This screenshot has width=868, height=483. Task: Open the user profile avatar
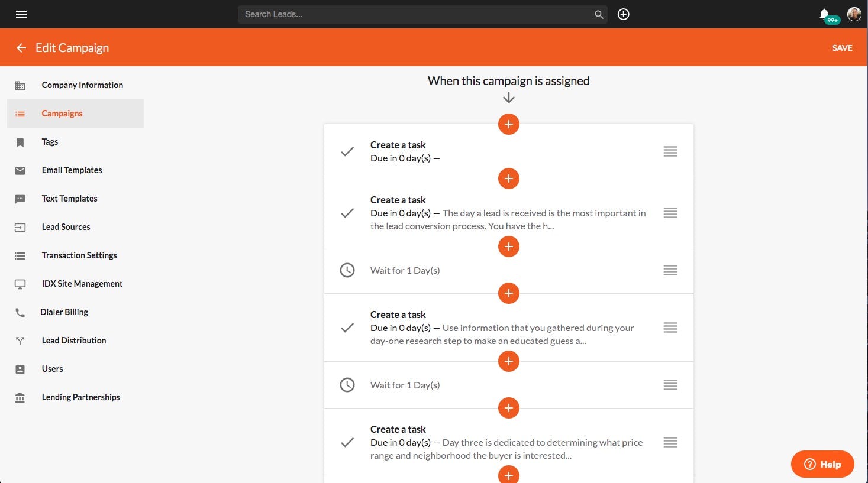pyautogui.click(x=854, y=14)
